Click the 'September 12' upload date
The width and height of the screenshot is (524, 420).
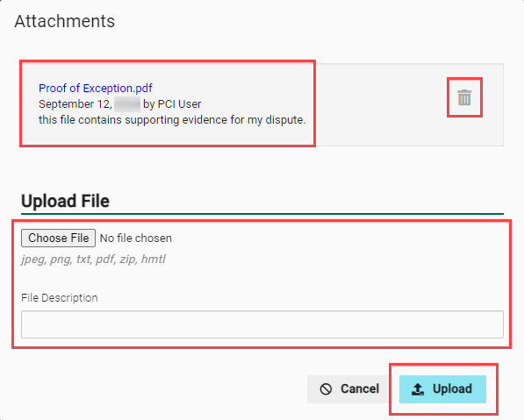(75, 104)
